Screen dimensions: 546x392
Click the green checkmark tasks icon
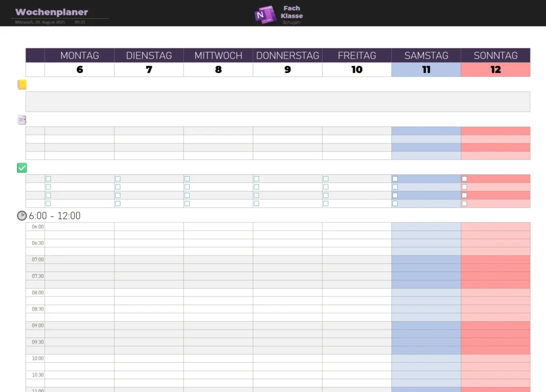click(22, 168)
